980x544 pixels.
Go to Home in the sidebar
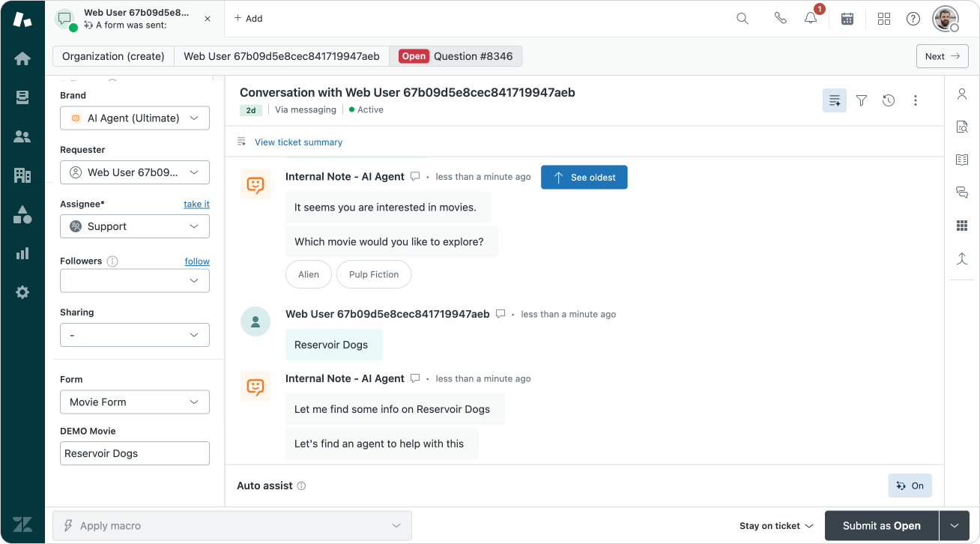click(22, 58)
